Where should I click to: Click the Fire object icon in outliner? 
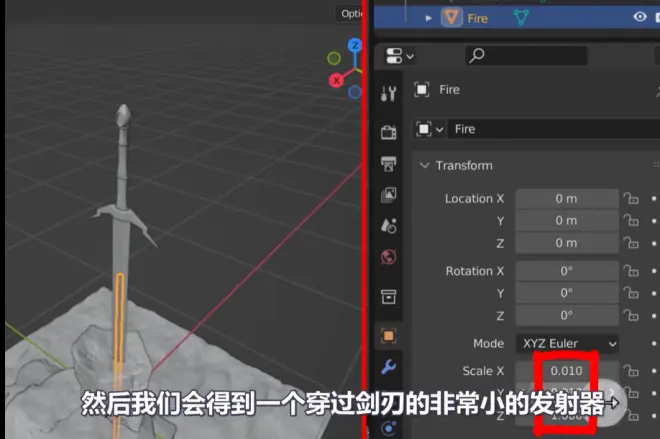click(451, 18)
